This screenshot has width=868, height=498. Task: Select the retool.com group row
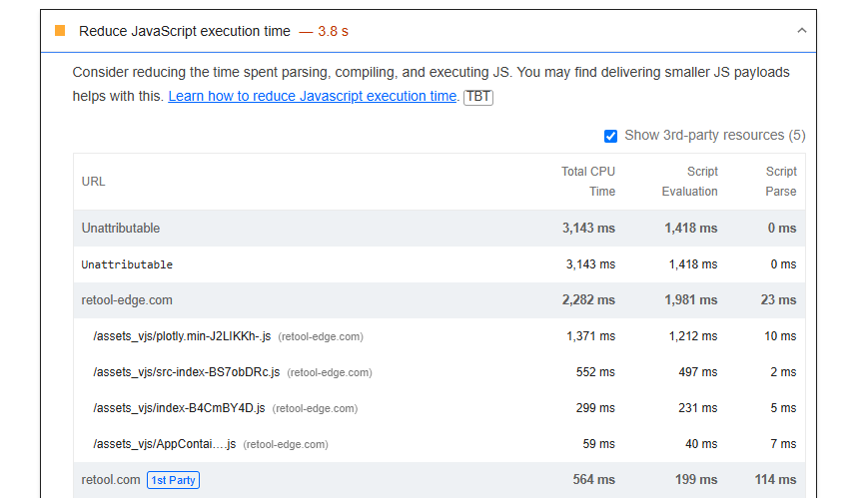tap(111, 480)
